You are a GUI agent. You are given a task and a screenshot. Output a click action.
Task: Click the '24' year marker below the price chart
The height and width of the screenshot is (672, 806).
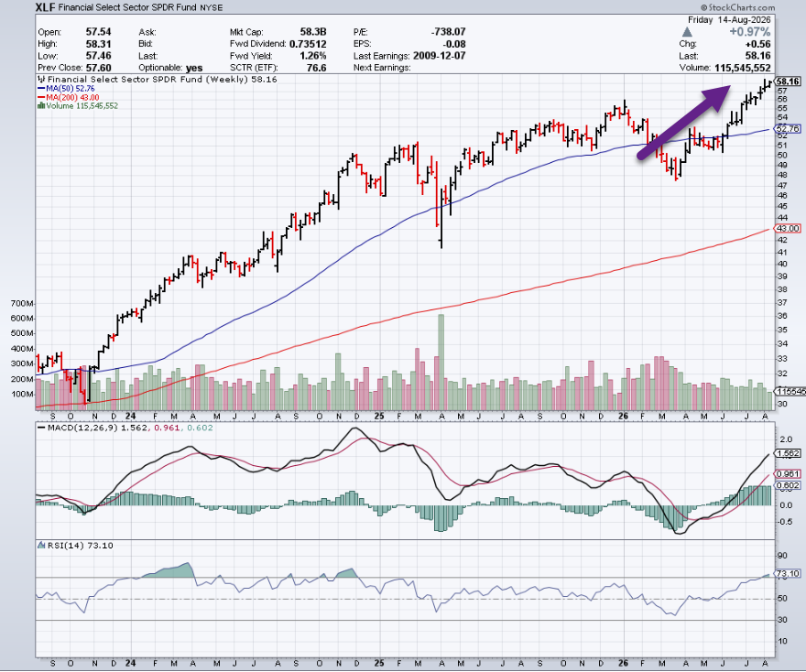pyautogui.click(x=131, y=417)
